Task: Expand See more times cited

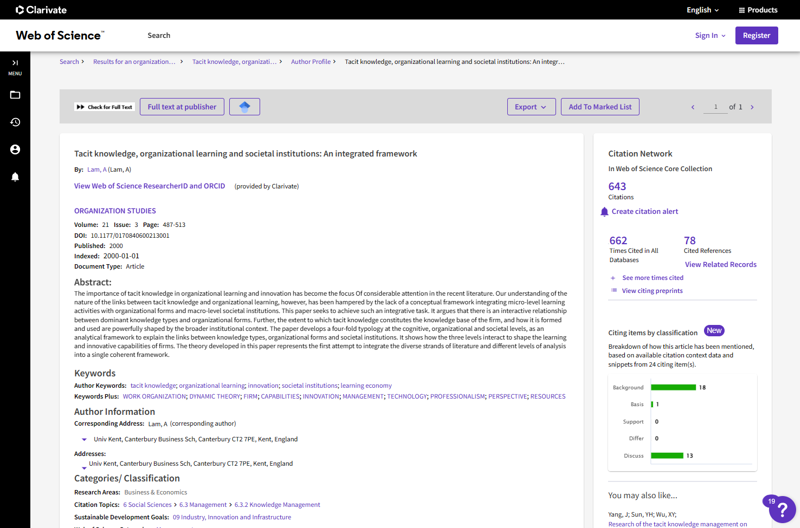Action: (652, 278)
